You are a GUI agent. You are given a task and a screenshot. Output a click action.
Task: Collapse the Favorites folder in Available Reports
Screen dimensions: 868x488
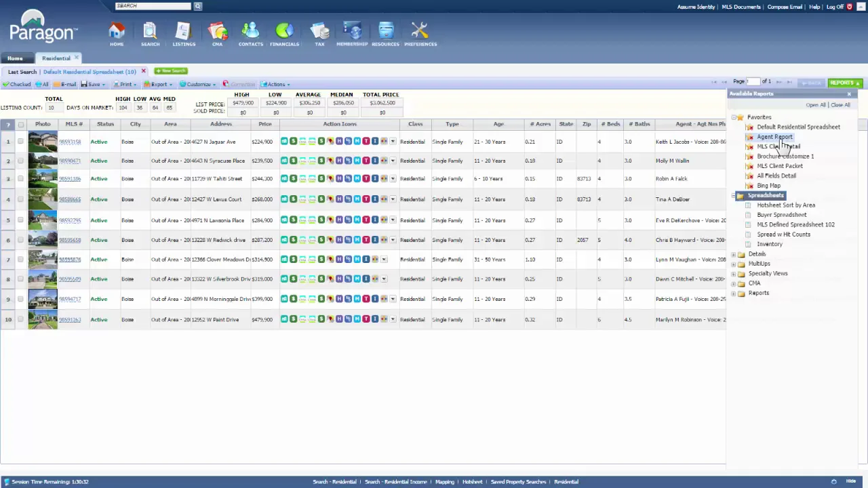pos(733,117)
